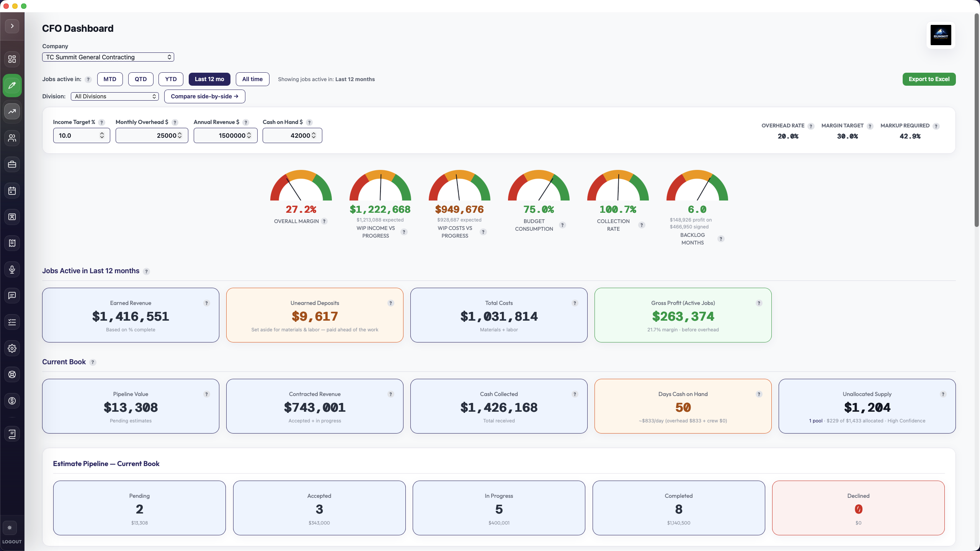Click help icon on Days Cash on Hand card
Screen dimensions: 980x551
pyautogui.click(x=759, y=394)
